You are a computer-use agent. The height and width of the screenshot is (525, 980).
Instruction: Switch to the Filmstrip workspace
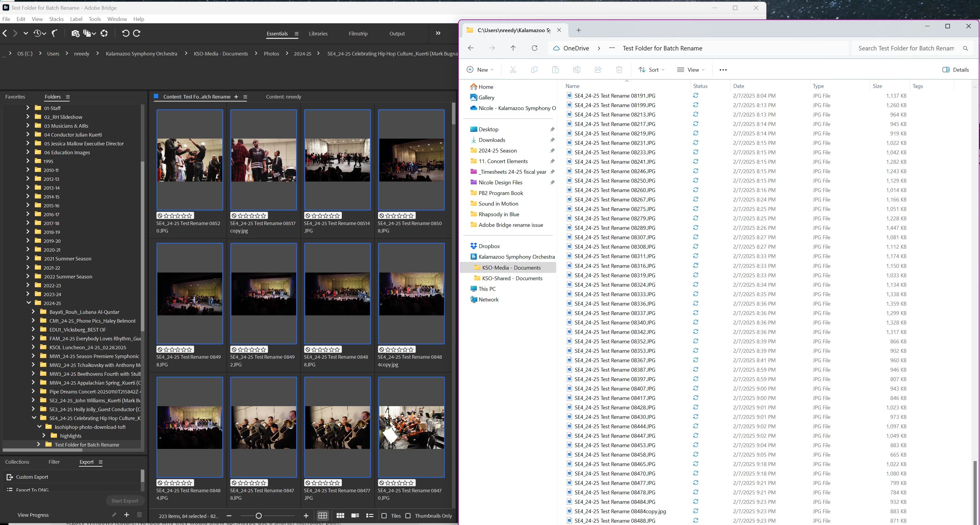tap(357, 33)
